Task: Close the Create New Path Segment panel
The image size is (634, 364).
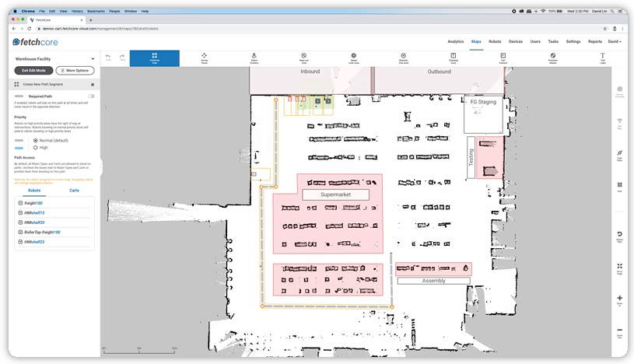Action: coord(93,84)
